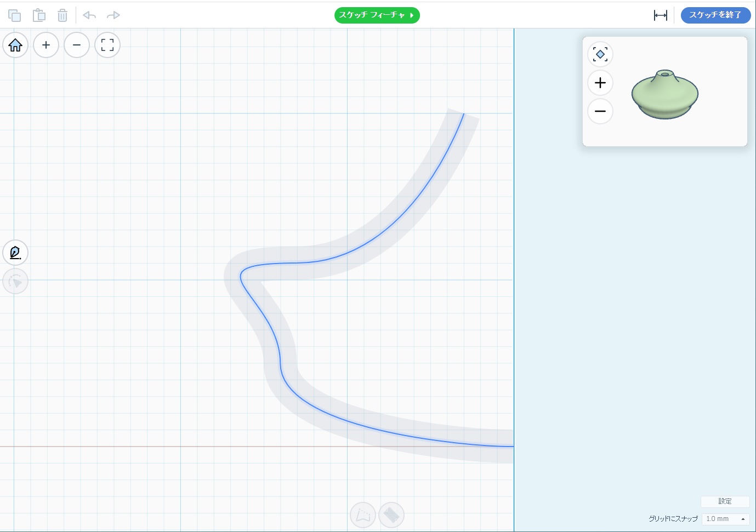The width and height of the screenshot is (756, 532).
Task: Click the copy icon
Action: click(x=15, y=15)
